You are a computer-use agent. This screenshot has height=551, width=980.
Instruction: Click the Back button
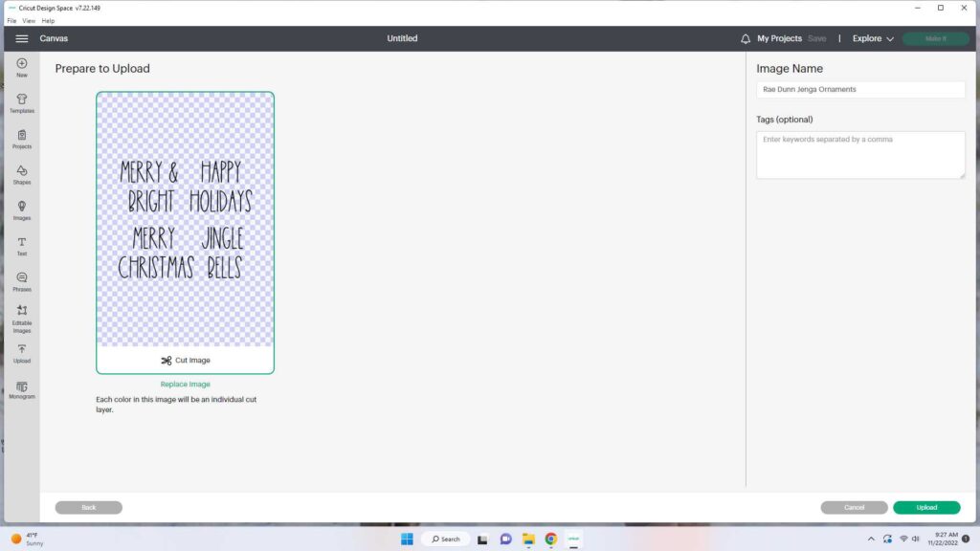89,507
